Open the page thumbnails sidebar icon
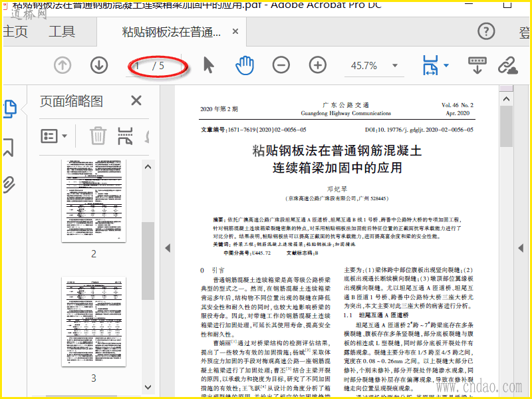This screenshot has width=532, height=399. (x=9, y=109)
